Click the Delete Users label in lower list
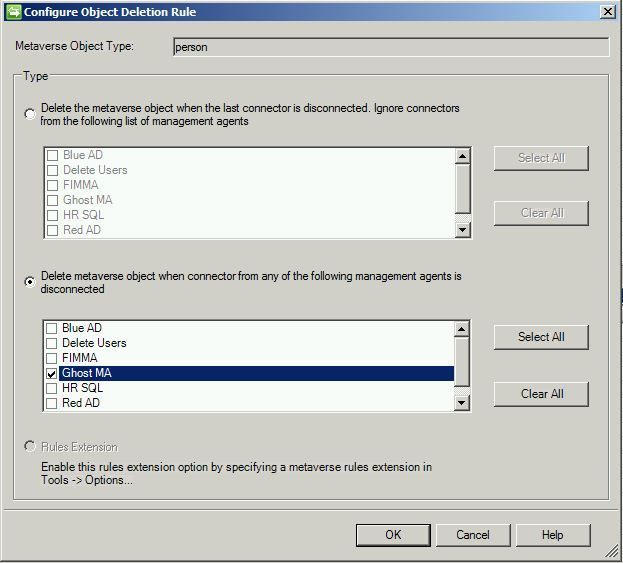This screenshot has width=623, height=563. click(94, 343)
